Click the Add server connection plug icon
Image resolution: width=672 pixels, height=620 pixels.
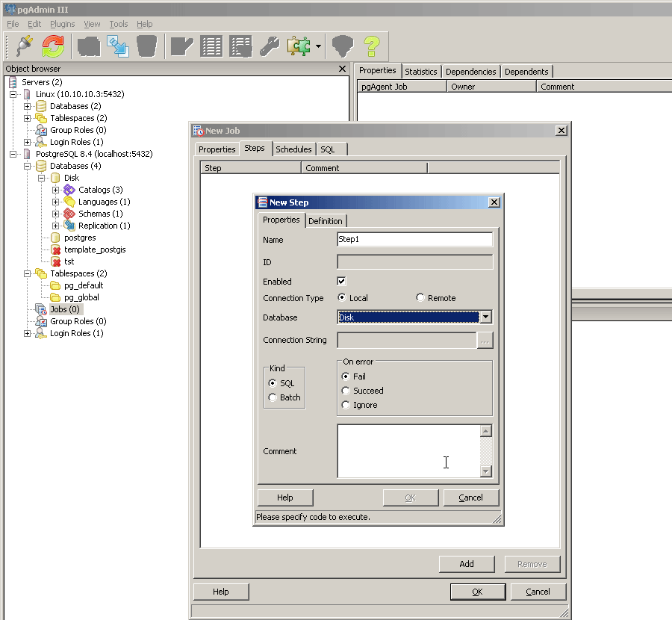click(x=25, y=46)
